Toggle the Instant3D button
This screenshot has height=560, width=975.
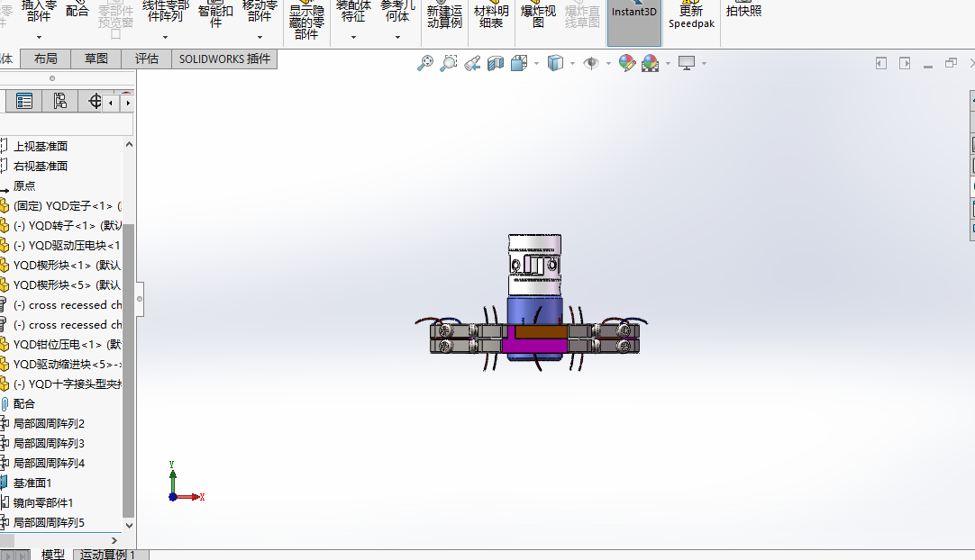click(x=634, y=23)
